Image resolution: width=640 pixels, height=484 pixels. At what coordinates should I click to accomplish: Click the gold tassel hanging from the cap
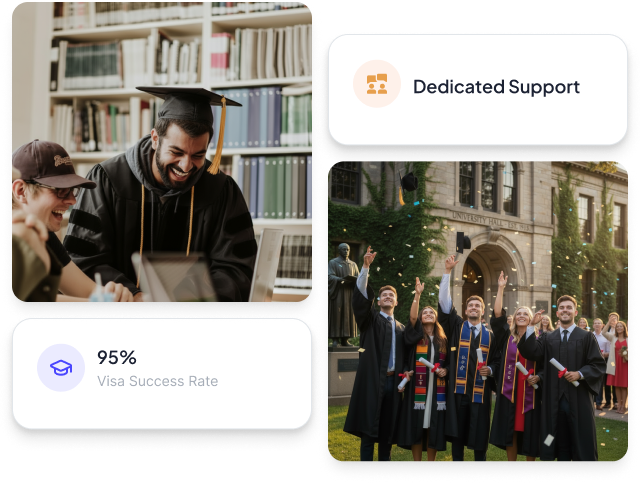218,135
